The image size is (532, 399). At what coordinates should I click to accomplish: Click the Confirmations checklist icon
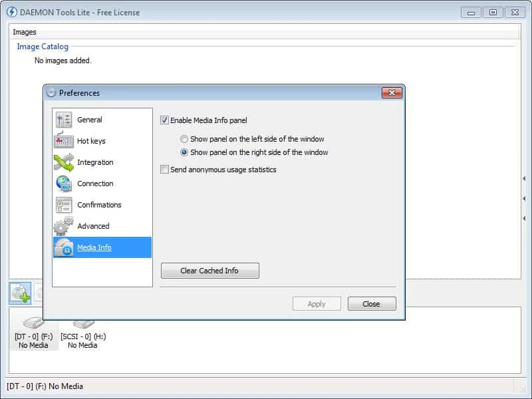click(x=64, y=205)
